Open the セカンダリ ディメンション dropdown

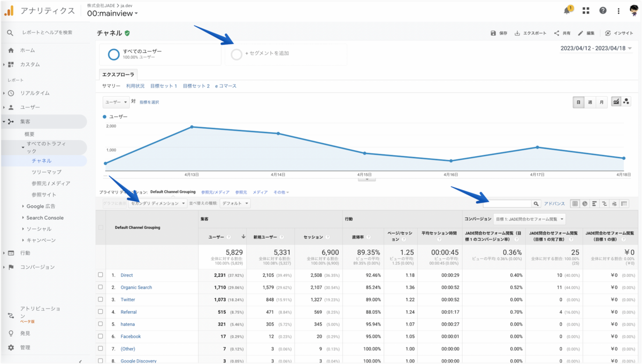pyautogui.click(x=158, y=203)
